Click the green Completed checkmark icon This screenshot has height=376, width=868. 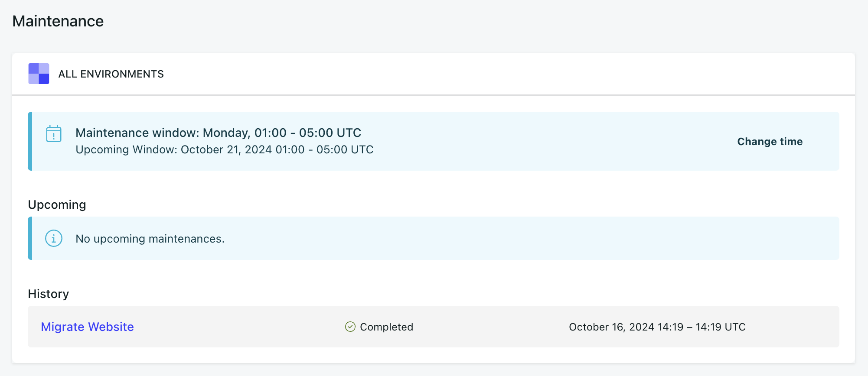[x=350, y=327]
